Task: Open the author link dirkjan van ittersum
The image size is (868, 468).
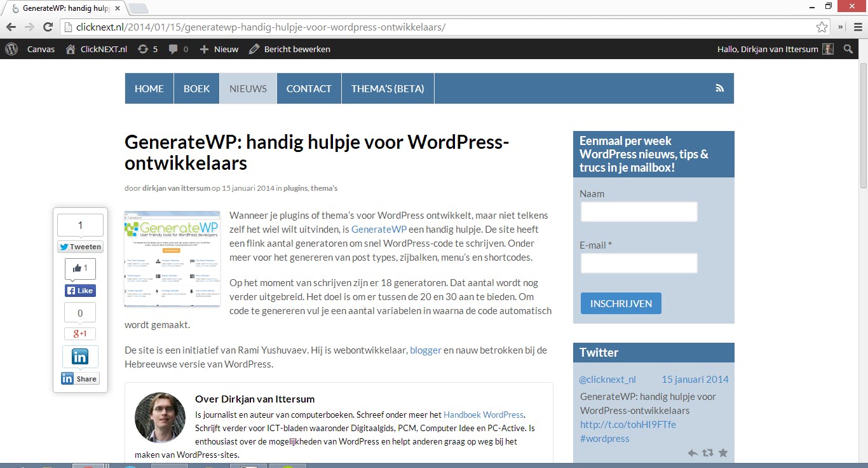Action: [x=176, y=188]
